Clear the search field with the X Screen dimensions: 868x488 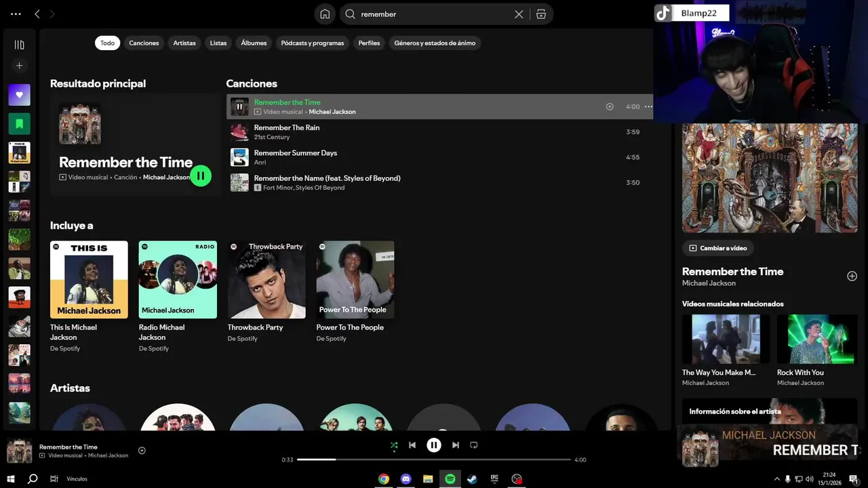coord(519,14)
